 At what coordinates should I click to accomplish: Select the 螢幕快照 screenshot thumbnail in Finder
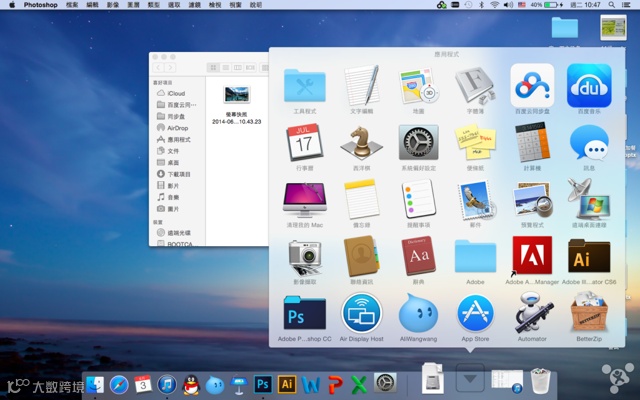pos(237,95)
